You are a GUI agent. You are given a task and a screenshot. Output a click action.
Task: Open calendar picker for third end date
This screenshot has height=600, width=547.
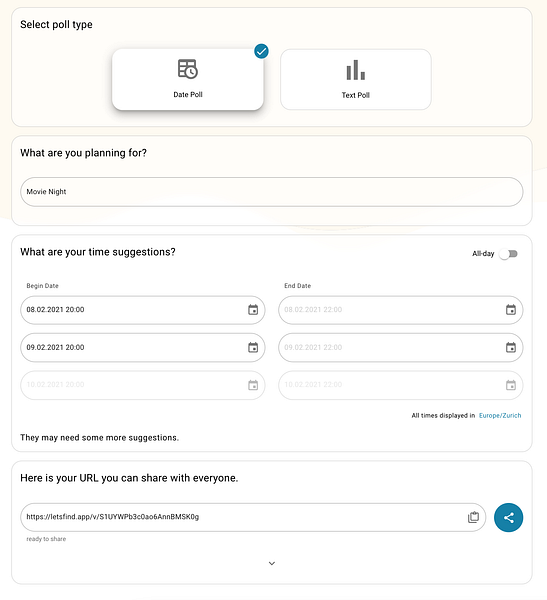pyautogui.click(x=511, y=385)
